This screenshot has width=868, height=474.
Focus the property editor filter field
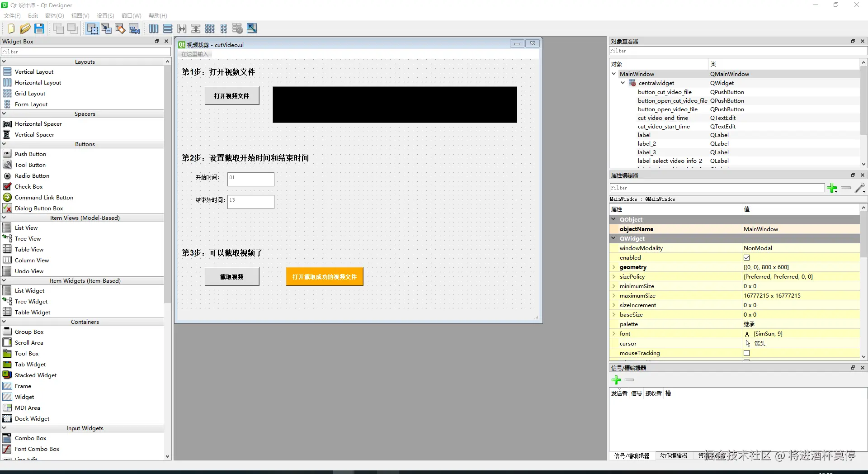[717, 188]
